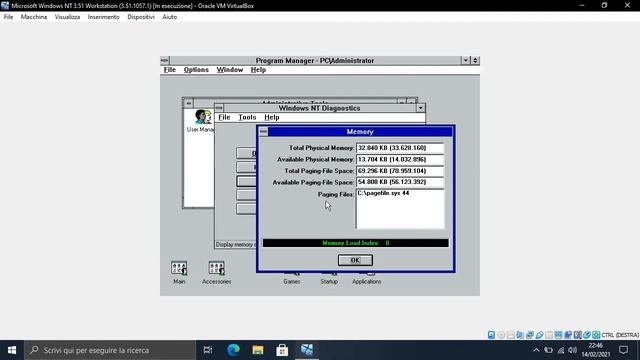This screenshot has width=640, height=360.
Task: Click the Memory dialog title bar
Action: click(x=360, y=131)
